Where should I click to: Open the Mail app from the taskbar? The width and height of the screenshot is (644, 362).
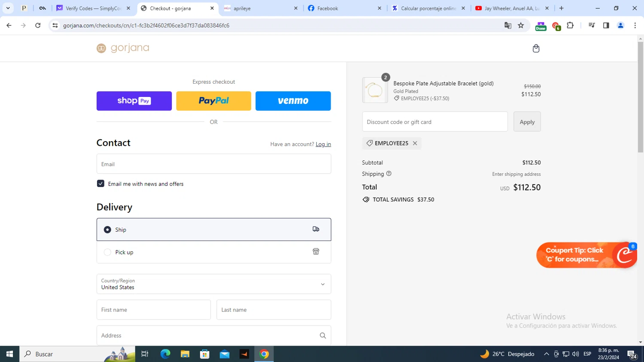coord(225,354)
